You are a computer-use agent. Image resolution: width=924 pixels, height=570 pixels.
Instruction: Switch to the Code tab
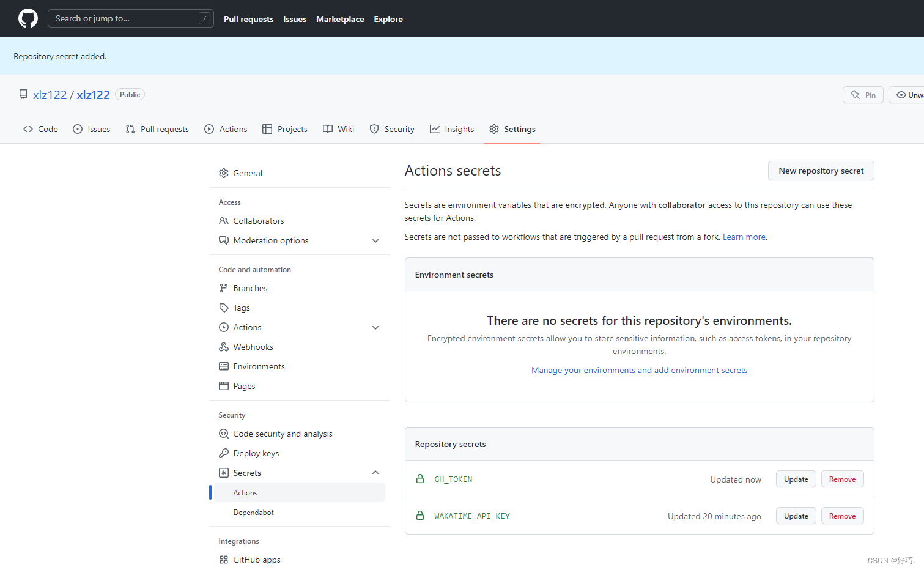[x=40, y=129]
